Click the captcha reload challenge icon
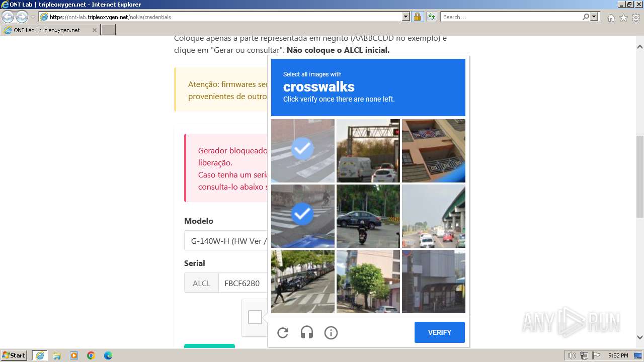This screenshot has width=644, height=362. click(x=283, y=332)
